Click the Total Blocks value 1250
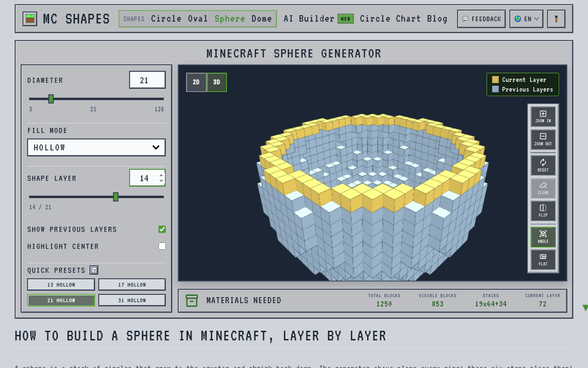The height and width of the screenshot is (368, 588). (x=384, y=304)
